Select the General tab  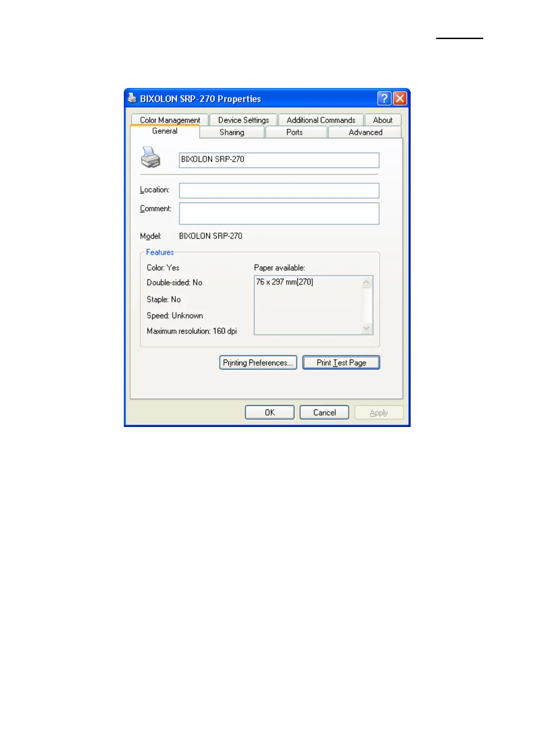pos(165,131)
